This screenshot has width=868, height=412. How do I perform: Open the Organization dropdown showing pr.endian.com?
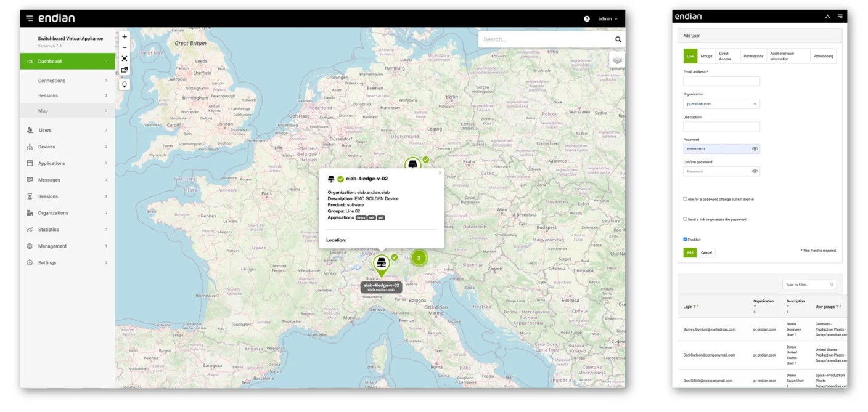click(721, 103)
